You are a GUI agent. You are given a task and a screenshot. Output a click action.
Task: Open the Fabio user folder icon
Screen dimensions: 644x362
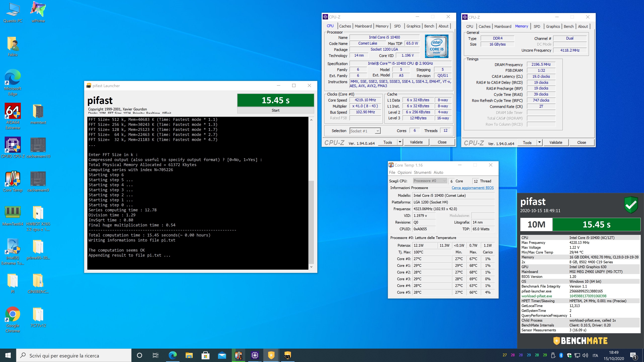(x=13, y=46)
